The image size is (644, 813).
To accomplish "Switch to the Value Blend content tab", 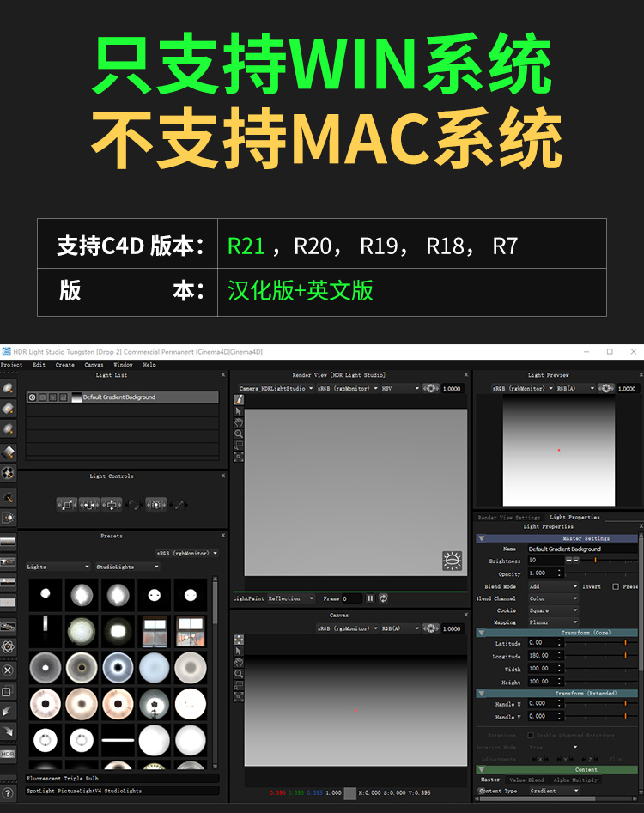I will (527, 780).
